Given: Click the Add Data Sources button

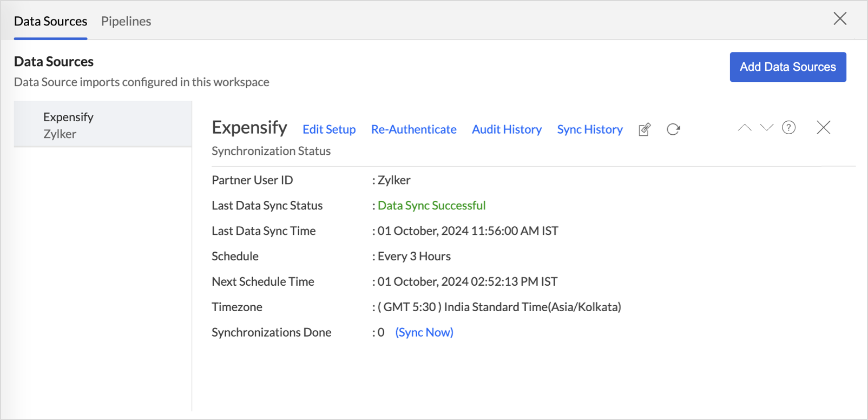Looking at the screenshot, I should pos(787,67).
